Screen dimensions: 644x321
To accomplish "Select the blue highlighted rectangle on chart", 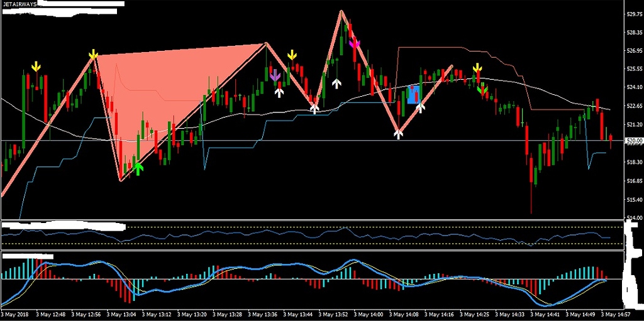I will pyautogui.click(x=413, y=95).
